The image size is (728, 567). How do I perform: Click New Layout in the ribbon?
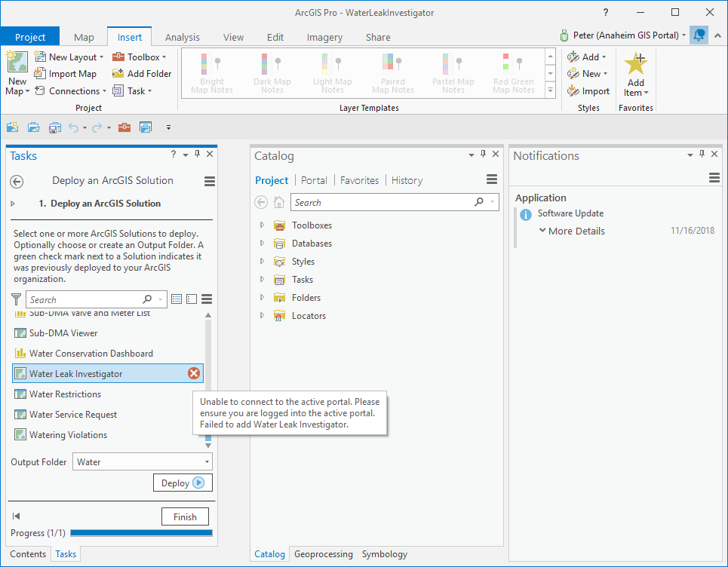(x=69, y=57)
